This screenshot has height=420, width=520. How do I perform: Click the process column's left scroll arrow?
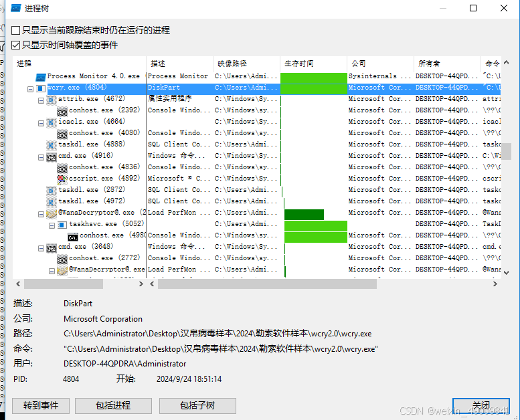click(18, 284)
